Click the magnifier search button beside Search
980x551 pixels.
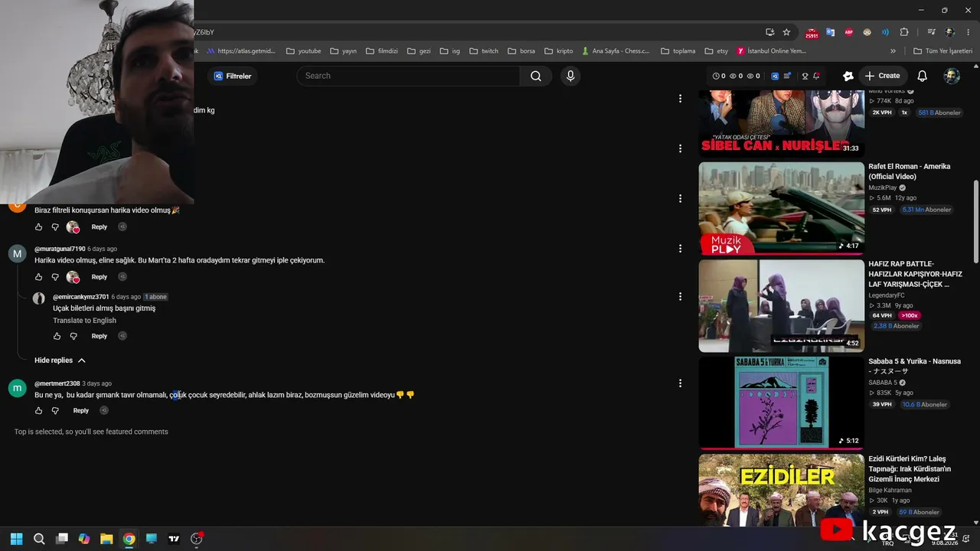coord(536,76)
